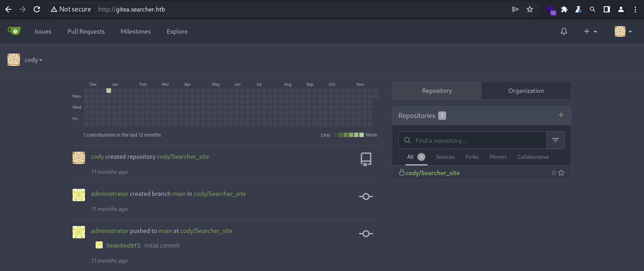This screenshot has height=271, width=644.
Task: Expand the plus create-new dropdown
Action: coord(590,31)
